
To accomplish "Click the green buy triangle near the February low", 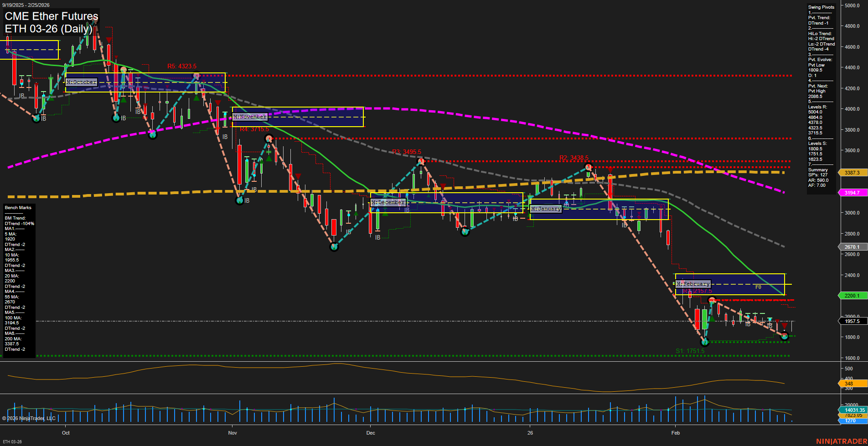I will pos(712,318).
